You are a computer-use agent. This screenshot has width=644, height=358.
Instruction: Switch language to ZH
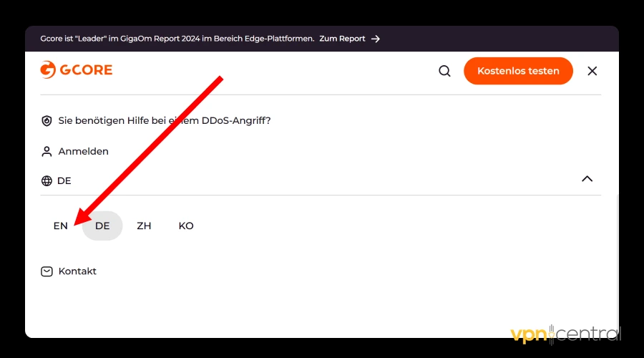(144, 226)
